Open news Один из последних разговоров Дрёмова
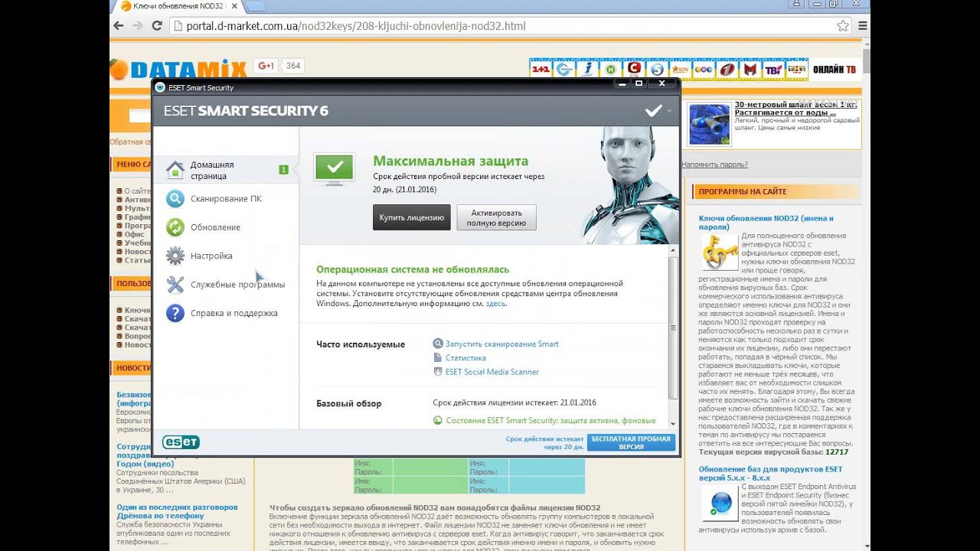 pyautogui.click(x=177, y=511)
